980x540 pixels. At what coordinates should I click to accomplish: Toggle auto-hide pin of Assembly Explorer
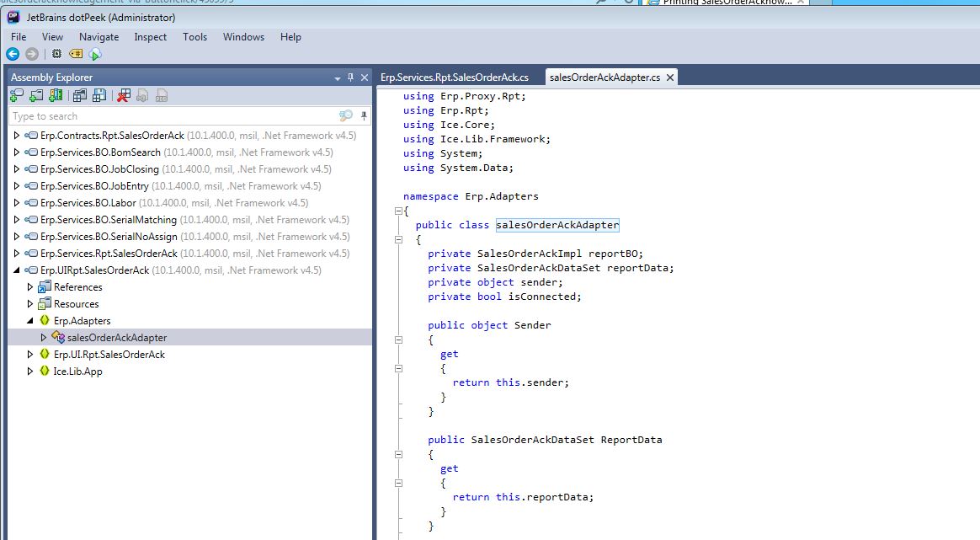(x=350, y=78)
